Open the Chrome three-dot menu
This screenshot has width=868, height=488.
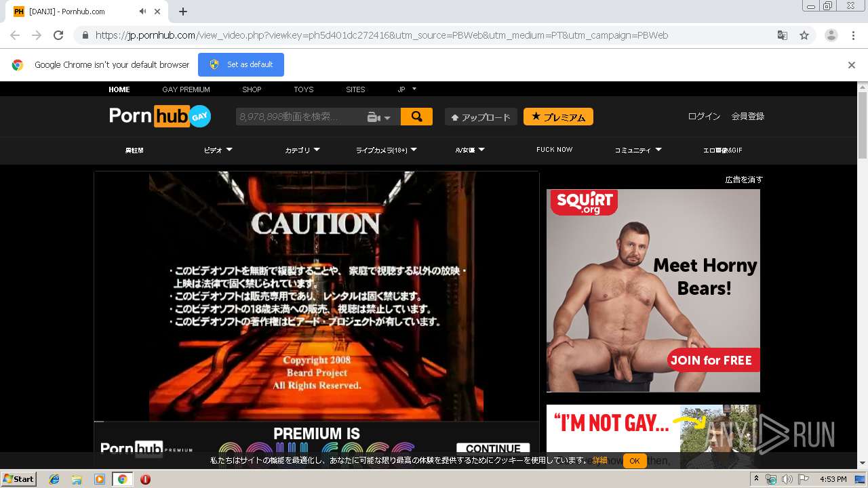point(853,35)
